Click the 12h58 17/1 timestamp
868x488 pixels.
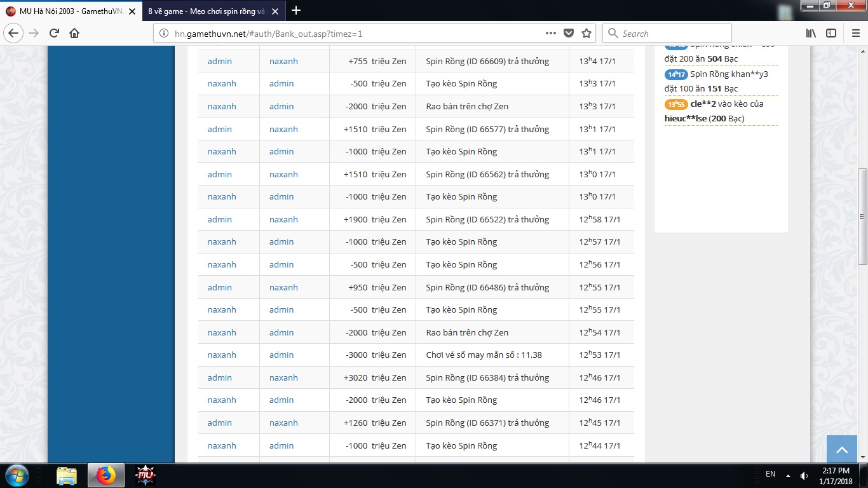(x=600, y=219)
